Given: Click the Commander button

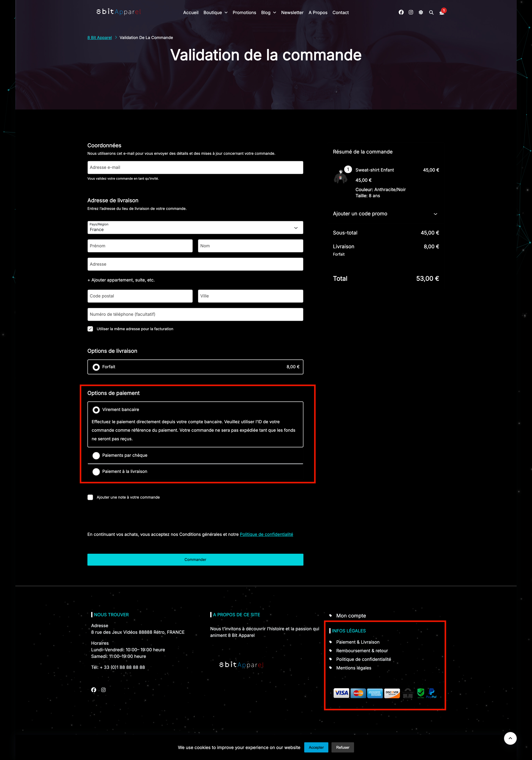Looking at the screenshot, I should point(195,559).
